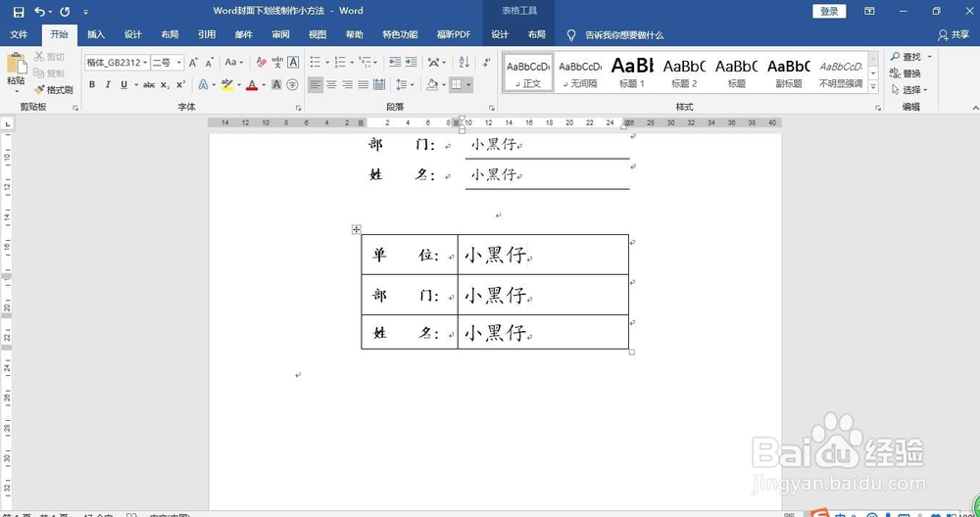
Task: Toggle Italic formatting
Action: (108, 85)
